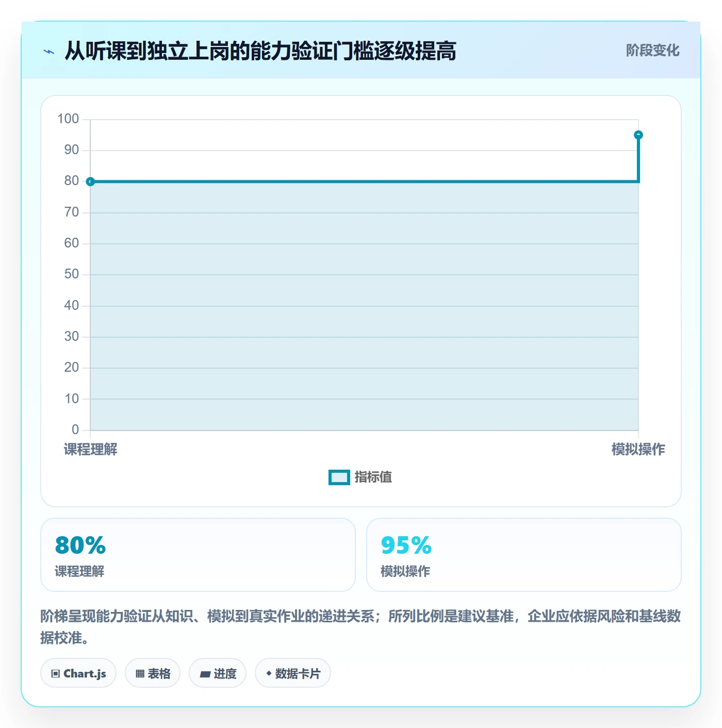Click the 阶段变化 label in the header
This screenshot has width=722, height=728.
[652, 51]
